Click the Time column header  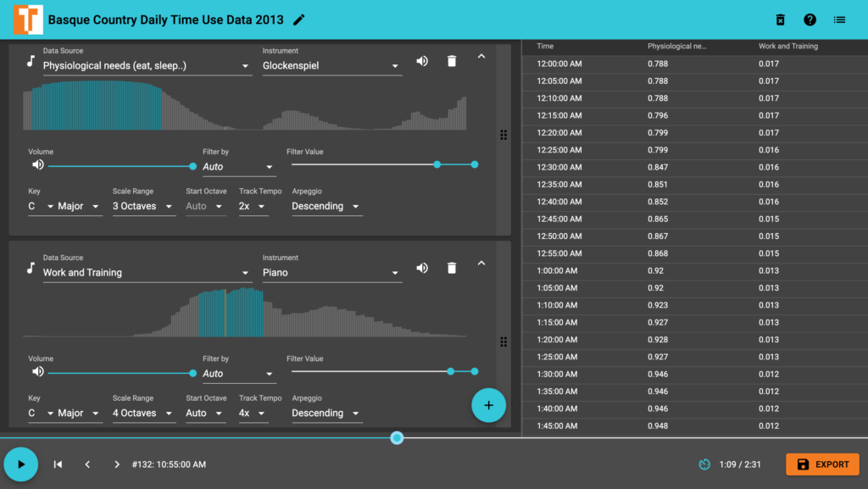545,47
